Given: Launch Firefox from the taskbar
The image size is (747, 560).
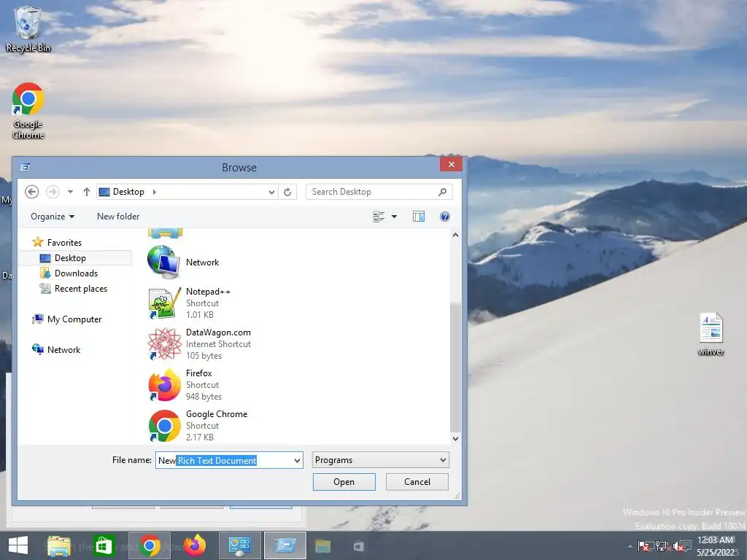Looking at the screenshot, I should (x=194, y=545).
